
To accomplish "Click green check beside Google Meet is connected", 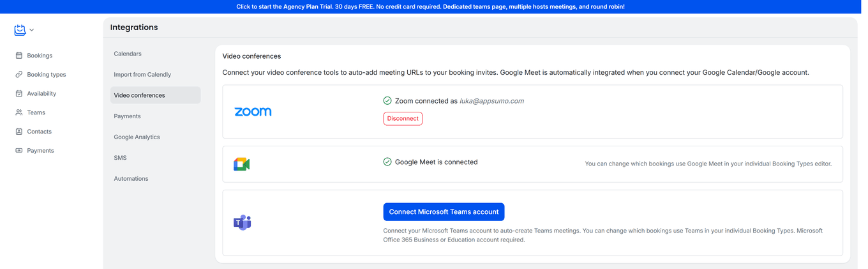I will click(x=387, y=162).
